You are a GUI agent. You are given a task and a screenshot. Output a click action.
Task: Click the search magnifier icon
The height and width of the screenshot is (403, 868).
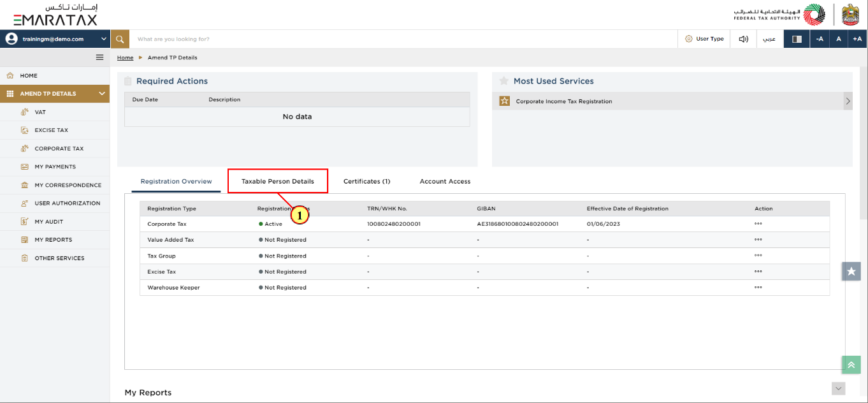click(x=120, y=39)
